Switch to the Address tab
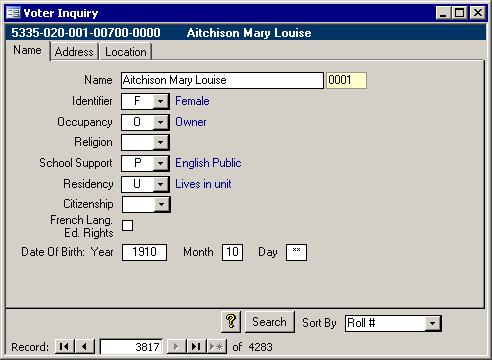Screen dimensions: 492x360 (74, 52)
